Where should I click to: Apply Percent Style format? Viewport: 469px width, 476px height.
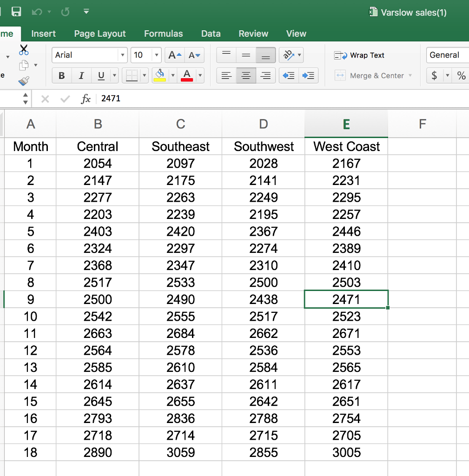(x=461, y=75)
